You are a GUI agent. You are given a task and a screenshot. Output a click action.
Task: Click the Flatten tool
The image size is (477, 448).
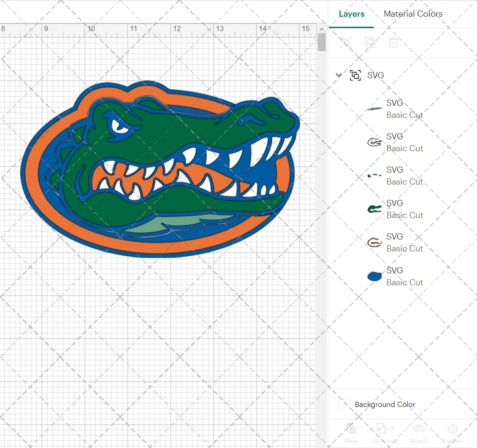pos(452,433)
